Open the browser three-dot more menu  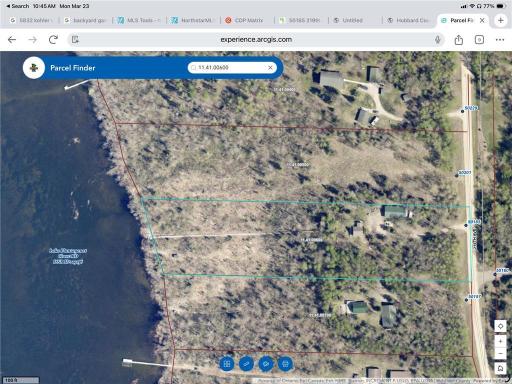500,40
